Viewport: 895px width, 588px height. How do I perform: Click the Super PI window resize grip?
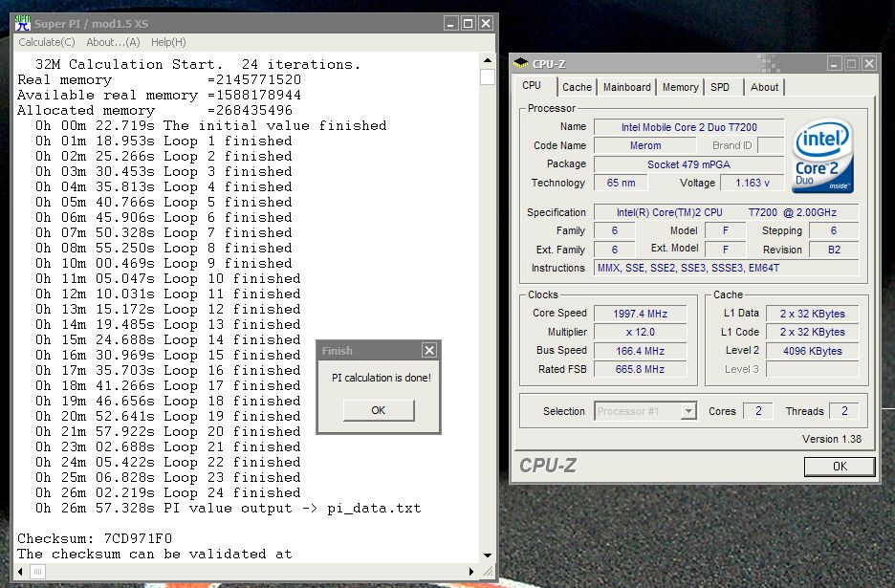pyautogui.click(x=488, y=572)
